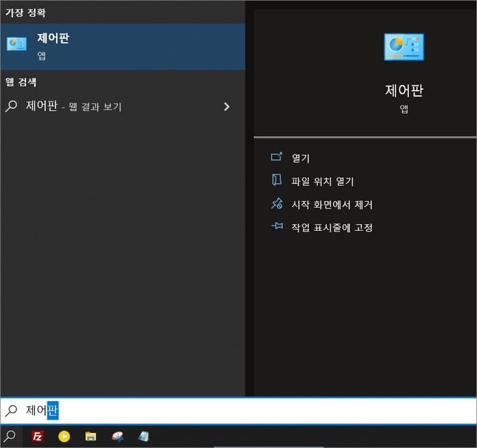Select 작업 표시줄에 고정 option
Screen dimensions: 477x448
coord(332,227)
